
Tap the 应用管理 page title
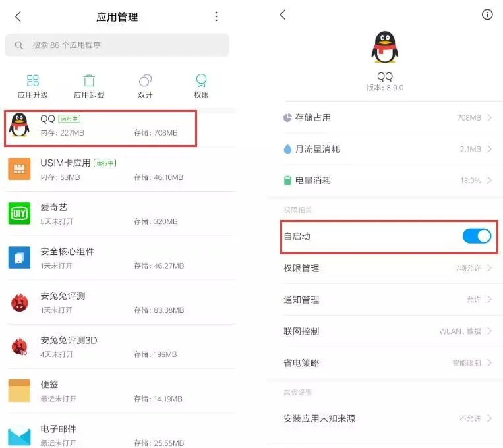117,16
